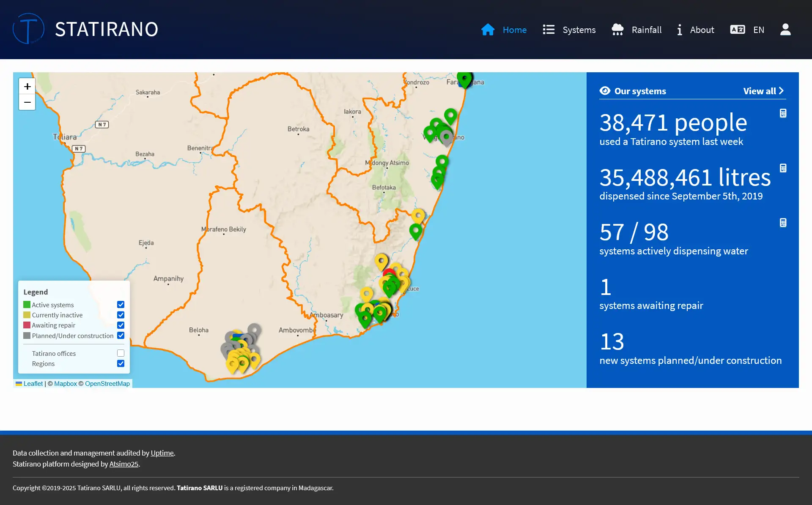Image resolution: width=812 pixels, height=505 pixels.
Task: Enable the Tatirano offices layer checkbox
Action: point(121,353)
